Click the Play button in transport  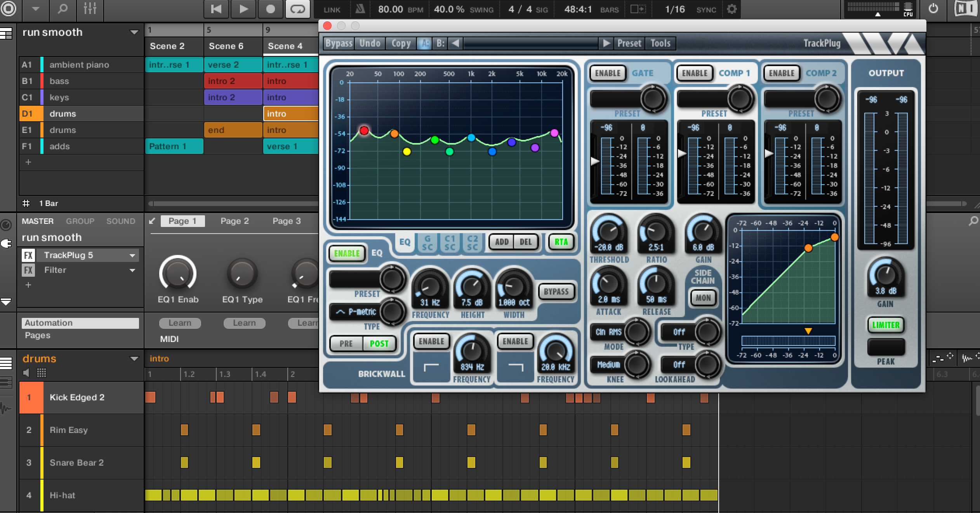[x=243, y=9]
